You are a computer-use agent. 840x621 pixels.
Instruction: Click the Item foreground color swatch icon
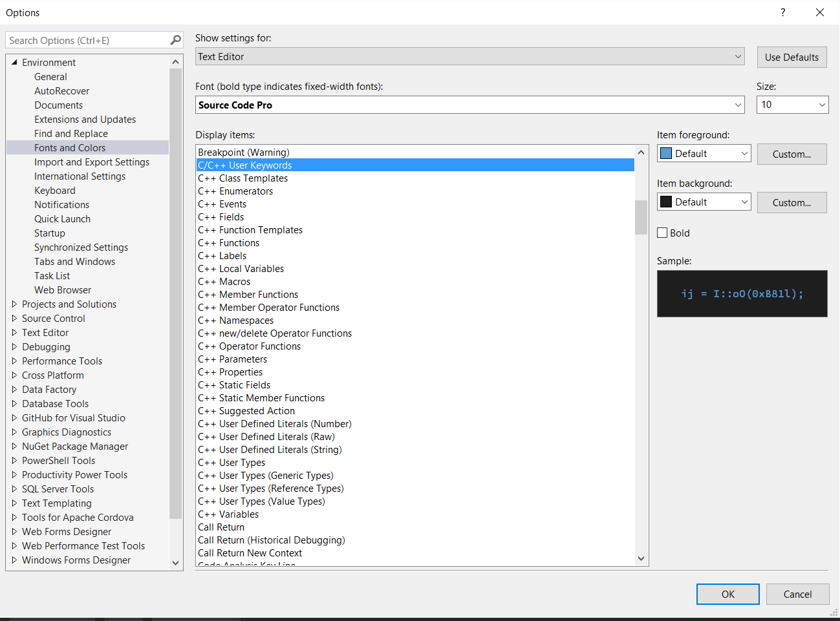pos(666,153)
